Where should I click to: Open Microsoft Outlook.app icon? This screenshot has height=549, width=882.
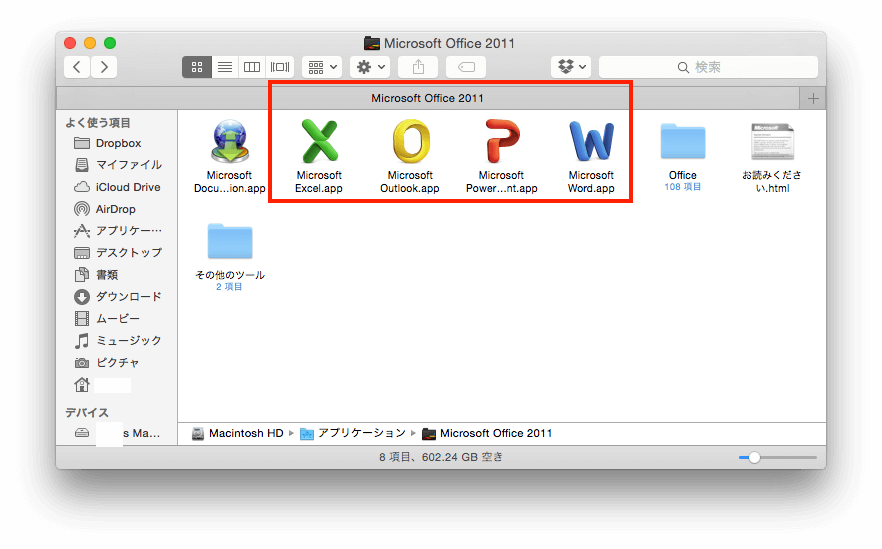[x=411, y=141]
